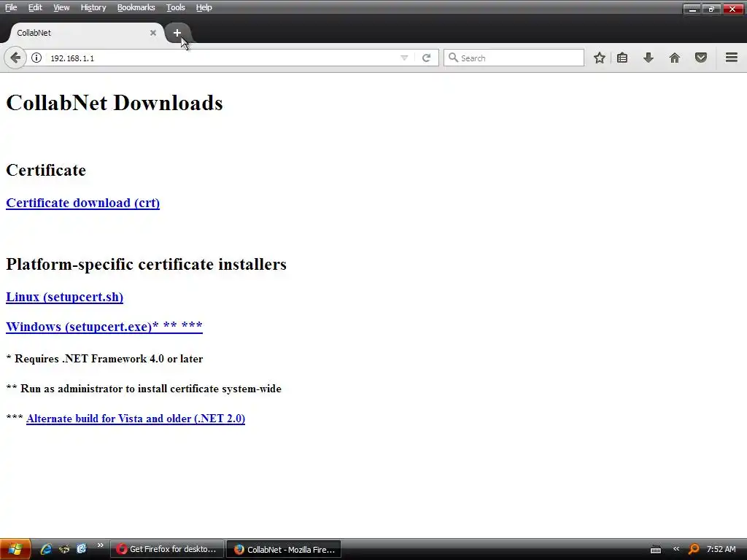
Task: Open Alternate build for Vista and older link
Action: click(136, 419)
